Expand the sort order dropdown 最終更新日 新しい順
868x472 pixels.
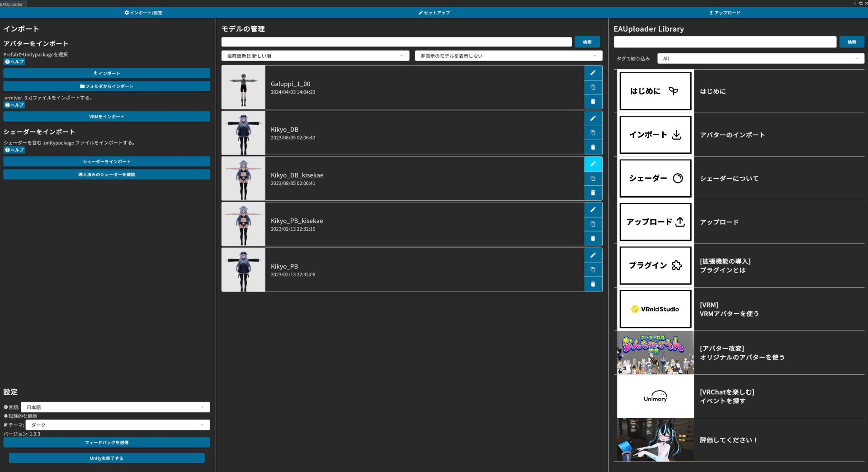point(315,56)
